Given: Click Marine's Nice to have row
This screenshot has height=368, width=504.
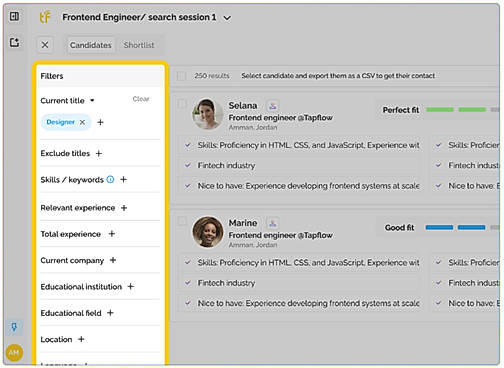Looking at the screenshot, I should coord(301,303).
